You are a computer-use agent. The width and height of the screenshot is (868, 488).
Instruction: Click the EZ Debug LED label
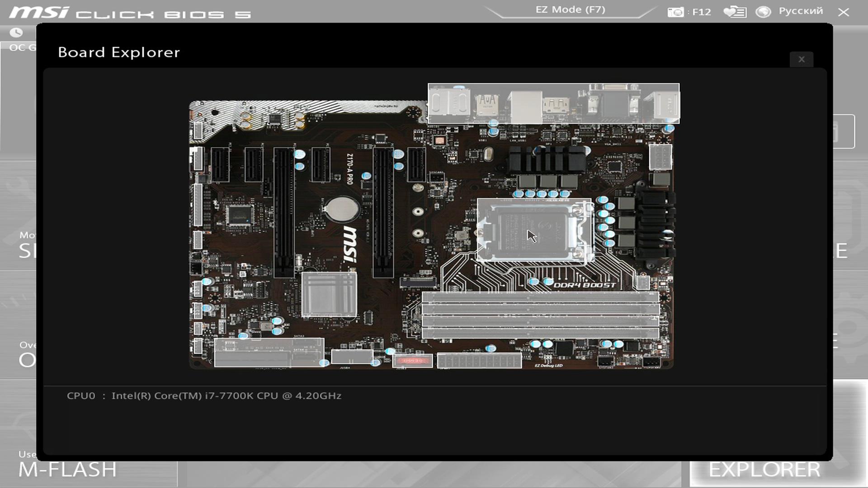tap(548, 365)
